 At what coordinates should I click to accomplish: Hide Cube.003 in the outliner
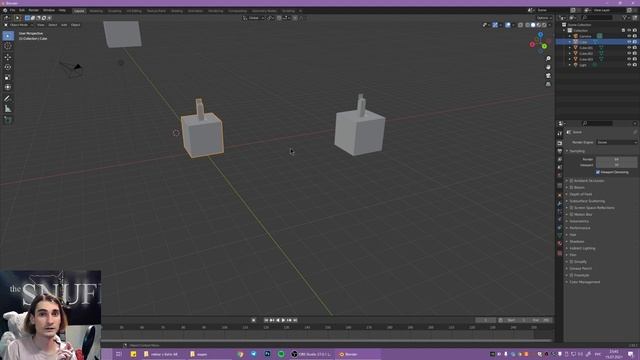click(629, 59)
